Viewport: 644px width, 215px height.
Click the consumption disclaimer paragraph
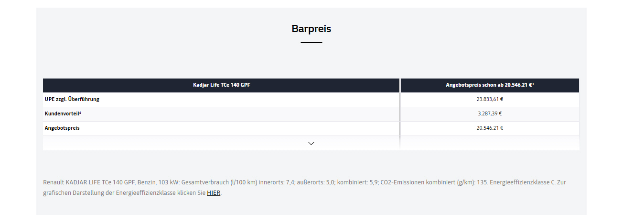tap(304, 188)
